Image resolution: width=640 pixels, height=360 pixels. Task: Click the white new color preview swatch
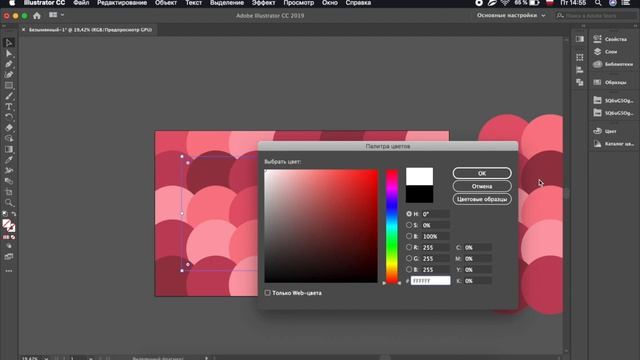[x=419, y=176]
